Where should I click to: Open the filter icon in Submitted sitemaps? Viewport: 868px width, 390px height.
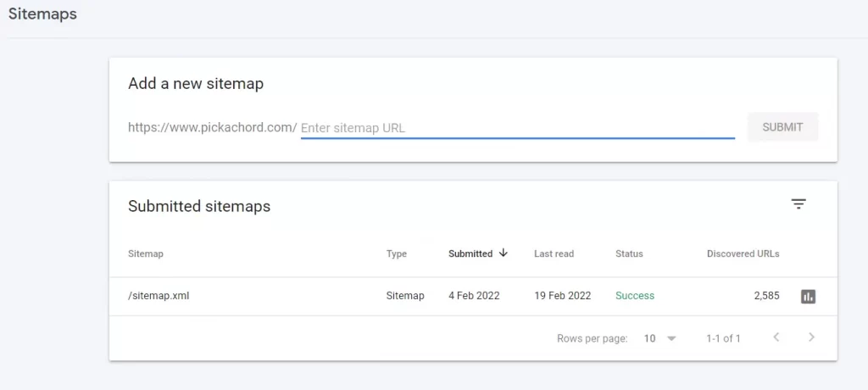click(x=798, y=203)
